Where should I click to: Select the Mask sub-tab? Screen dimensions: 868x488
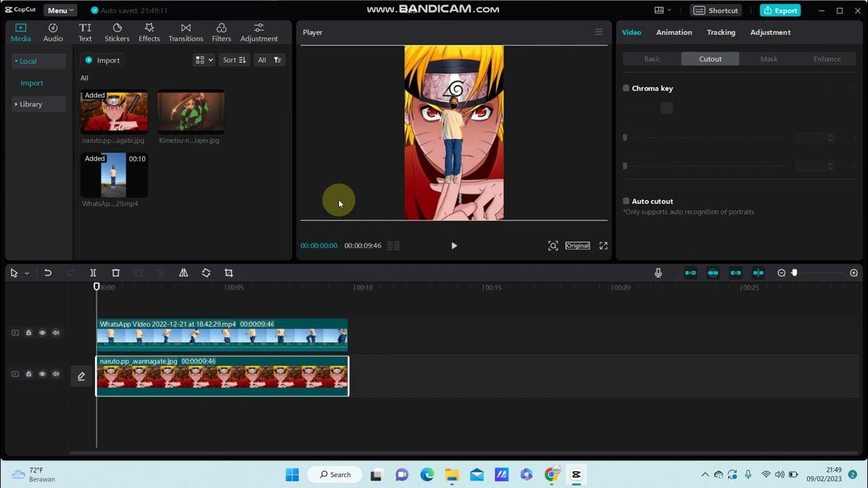(x=769, y=59)
